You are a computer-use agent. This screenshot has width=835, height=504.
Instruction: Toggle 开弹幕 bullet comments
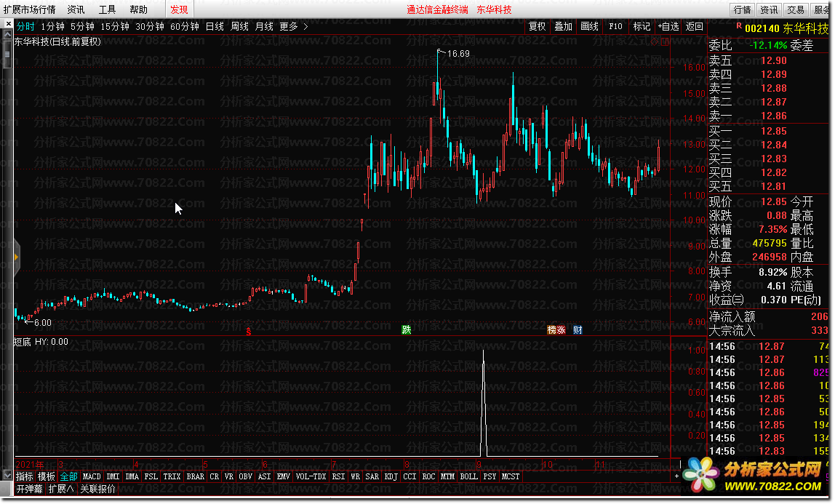tap(30, 489)
